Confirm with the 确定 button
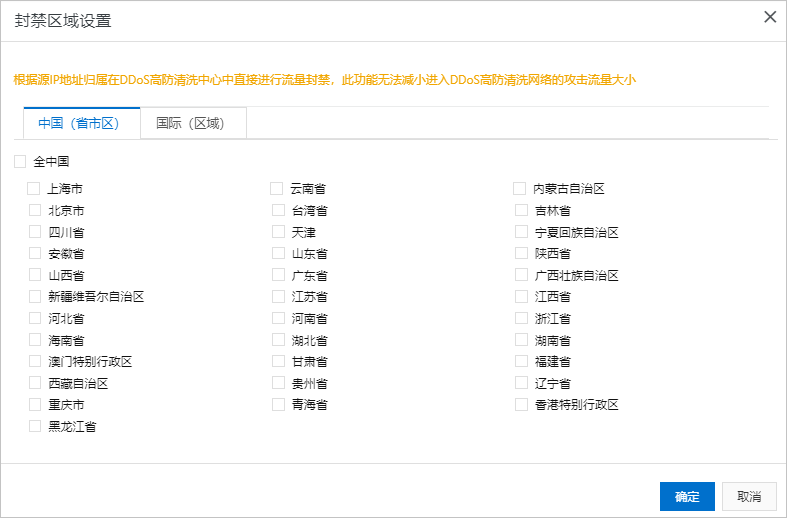The height and width of the screenshot is (518, 787). pyautogui.click(x=687, y=496)
